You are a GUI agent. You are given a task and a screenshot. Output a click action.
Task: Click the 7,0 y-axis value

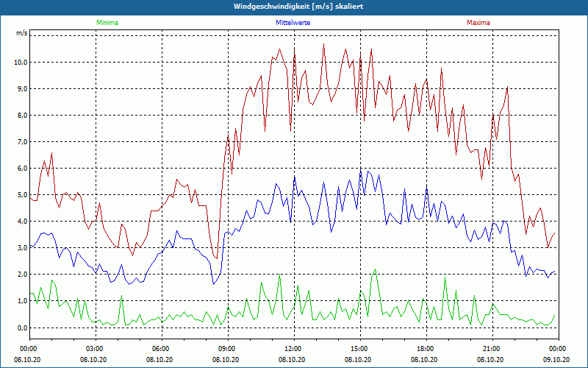22,142
